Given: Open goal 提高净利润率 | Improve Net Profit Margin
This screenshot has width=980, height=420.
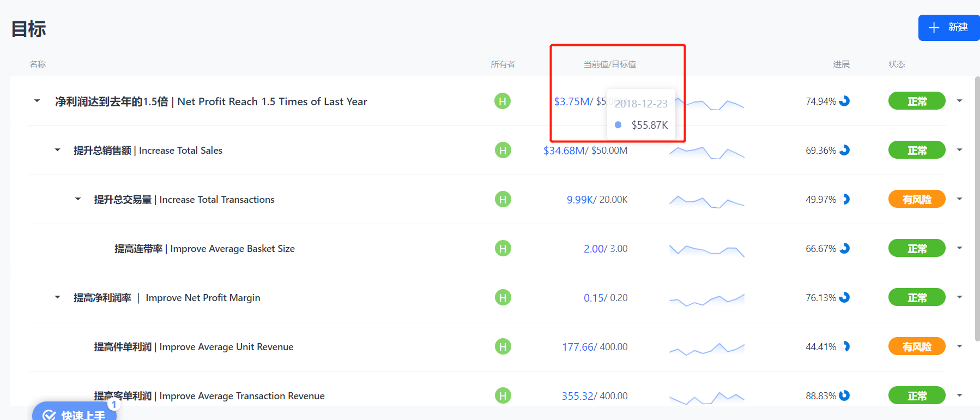Looking at the screenshot, I should 167,298.
